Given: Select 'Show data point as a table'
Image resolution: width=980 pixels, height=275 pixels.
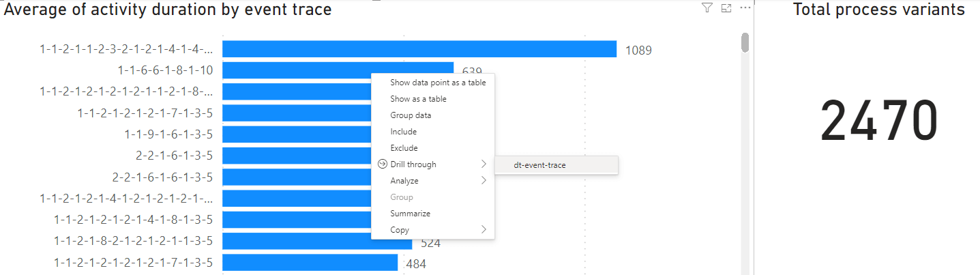Looking at the screenshot, I should [x=438, y=83].
